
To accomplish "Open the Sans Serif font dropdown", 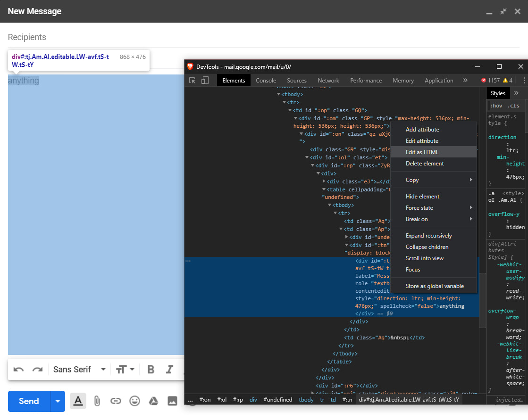I will point(79,370).
